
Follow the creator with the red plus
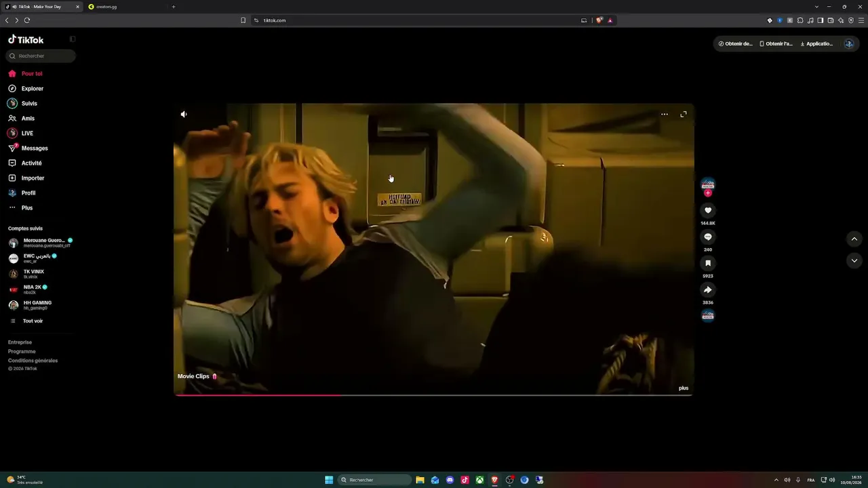coord(708,193)
